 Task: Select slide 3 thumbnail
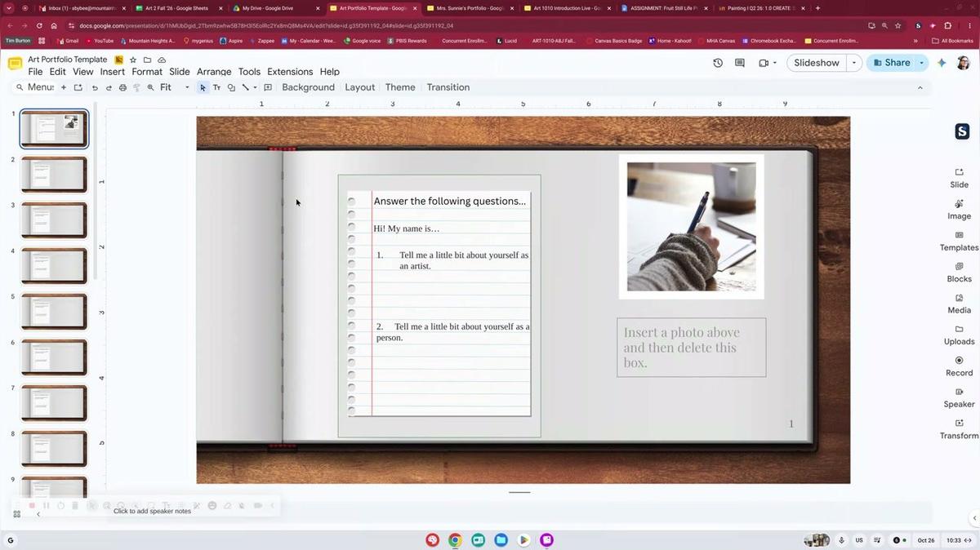click(x=54, y=220)
